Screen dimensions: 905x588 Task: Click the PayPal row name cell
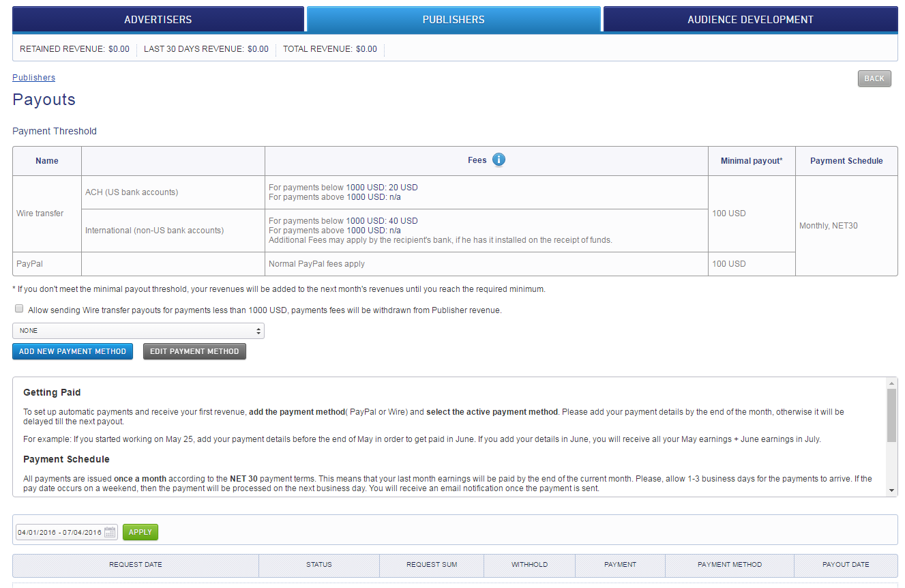point(47,264)
